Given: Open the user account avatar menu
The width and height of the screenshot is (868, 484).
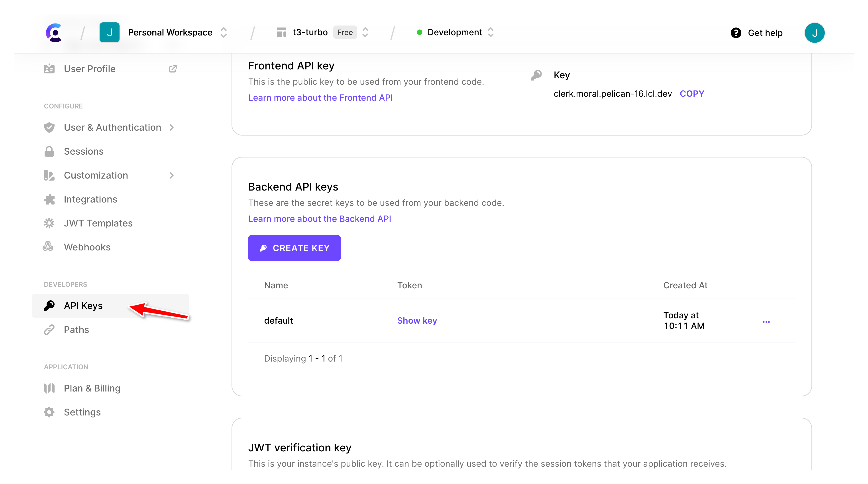Looking at the screenshot, I should 814,33.
